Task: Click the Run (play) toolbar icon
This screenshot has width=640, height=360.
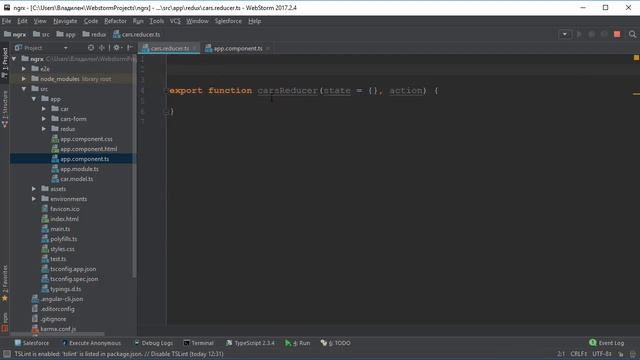Action: pyautogui.click(x=578, y=34)
